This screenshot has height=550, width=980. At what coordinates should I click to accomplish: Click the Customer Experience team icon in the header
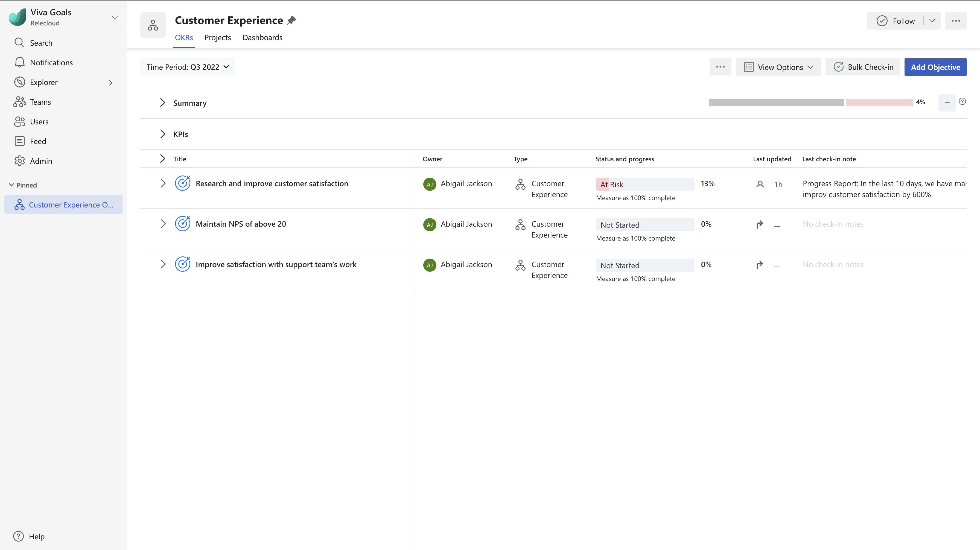pyautogui.click(x=153, y=25)
